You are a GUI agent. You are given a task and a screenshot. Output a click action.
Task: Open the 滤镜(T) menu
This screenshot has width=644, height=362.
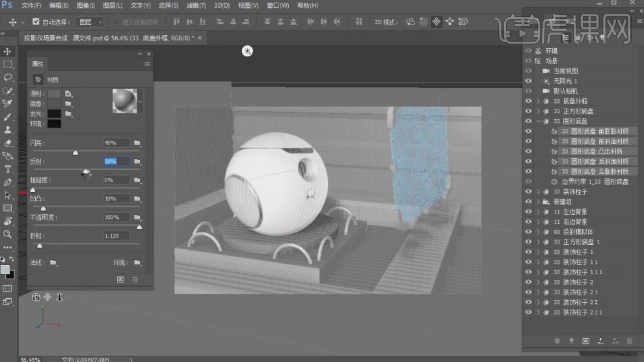tap(196, 5)
